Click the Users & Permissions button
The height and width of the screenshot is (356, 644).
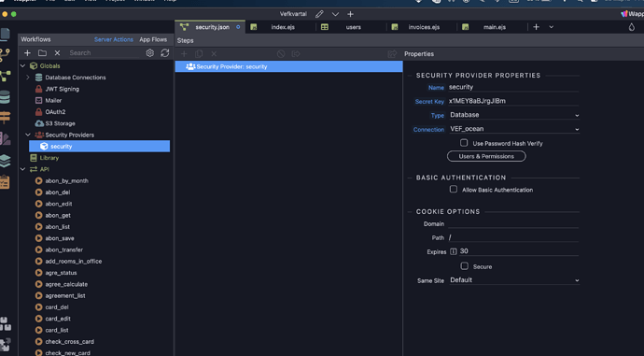(486, 156)
